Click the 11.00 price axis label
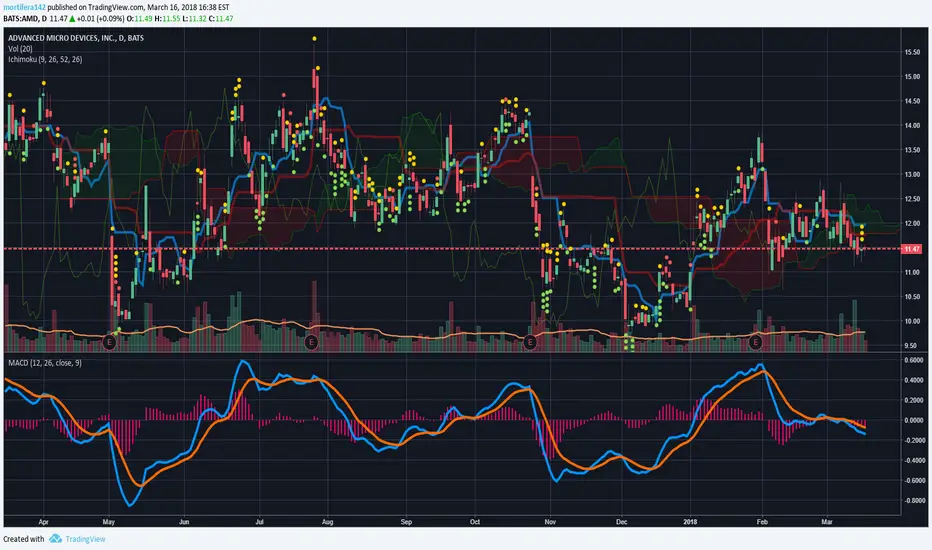The image size is (932, 550). (912, 272)
